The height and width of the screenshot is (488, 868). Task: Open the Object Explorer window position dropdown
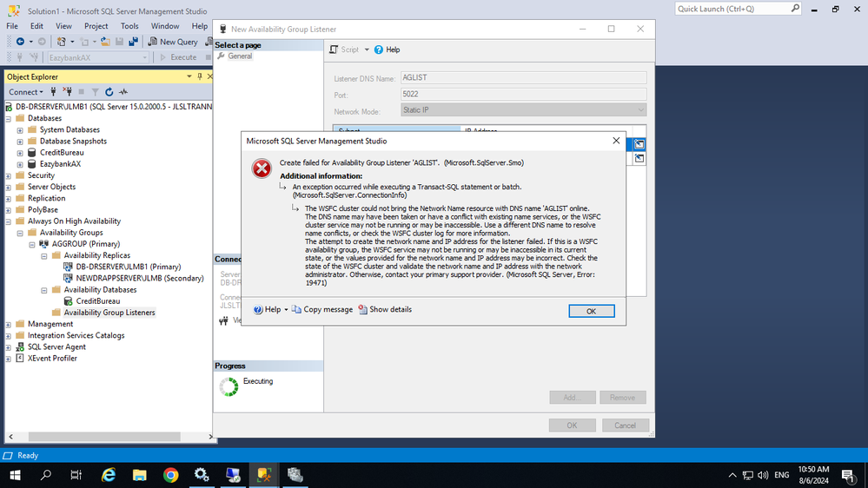pyautogui.click(x=189, y=76)
